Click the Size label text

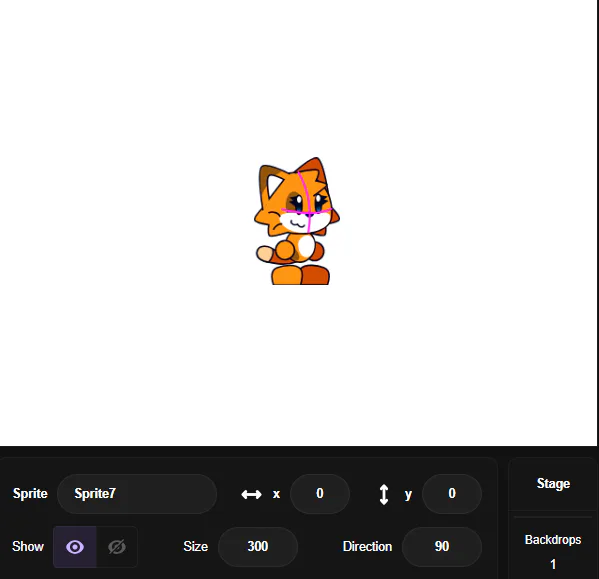tap(196, 546)
